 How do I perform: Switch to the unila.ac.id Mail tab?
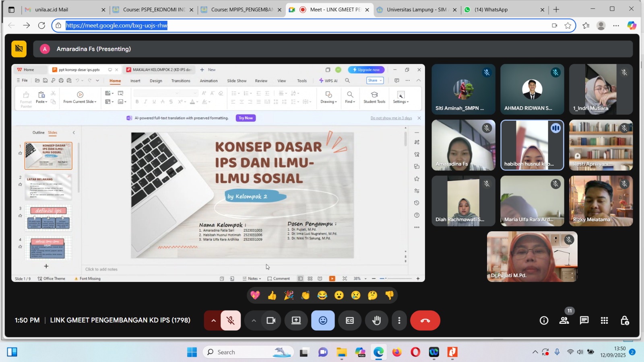pyautogui.click(x=52, y=10)
